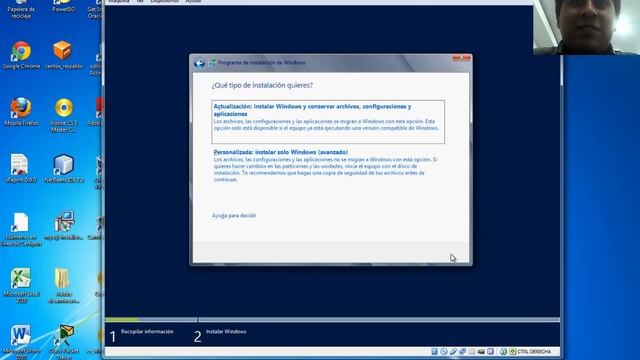Open the Ayuda para decidir link
640x360 pixels.
point(234,216)
